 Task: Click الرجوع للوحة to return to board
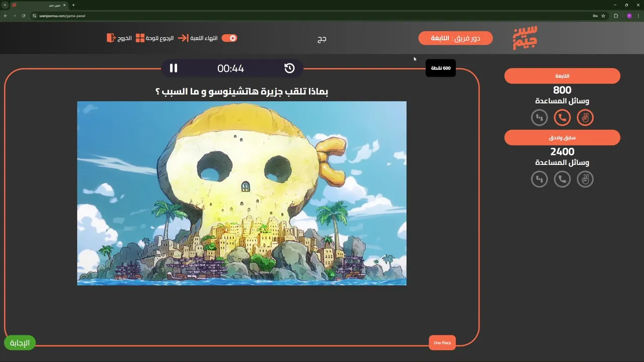click(160, 38)
